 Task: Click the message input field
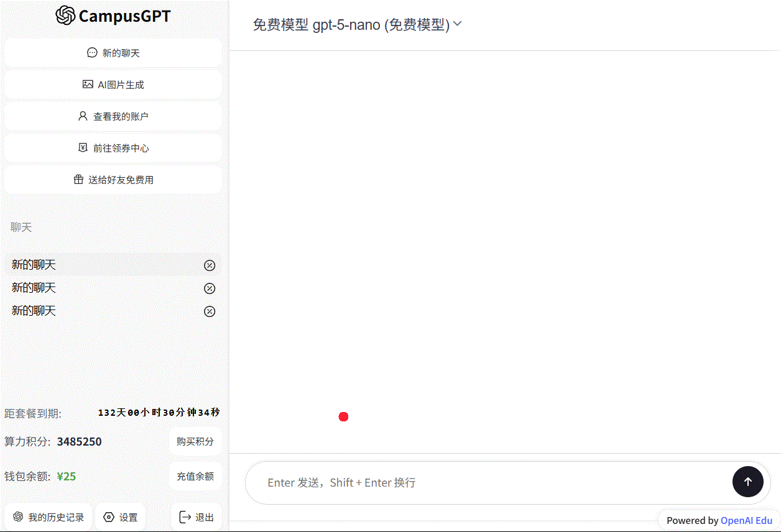click(x=491, y=483)
